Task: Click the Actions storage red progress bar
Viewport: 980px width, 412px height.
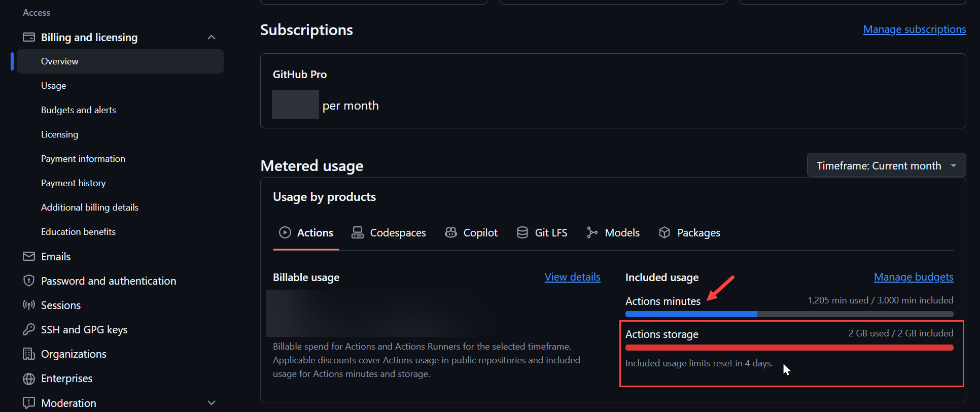Action: click(x=789, y=348)
